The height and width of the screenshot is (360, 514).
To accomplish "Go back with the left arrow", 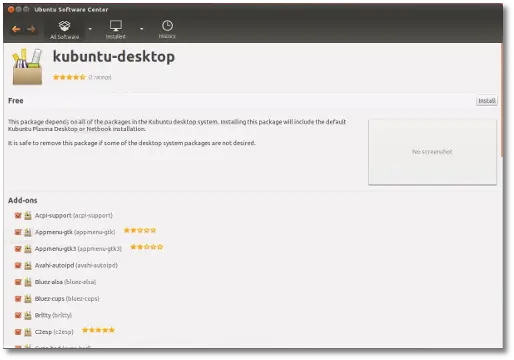I will (x=16, y=29).
